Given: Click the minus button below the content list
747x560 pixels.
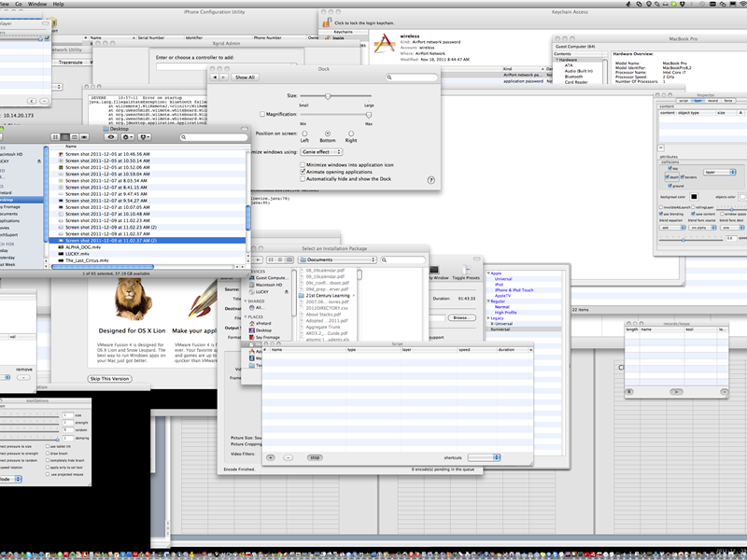Looking at the screenshot, I should point(660,147).
